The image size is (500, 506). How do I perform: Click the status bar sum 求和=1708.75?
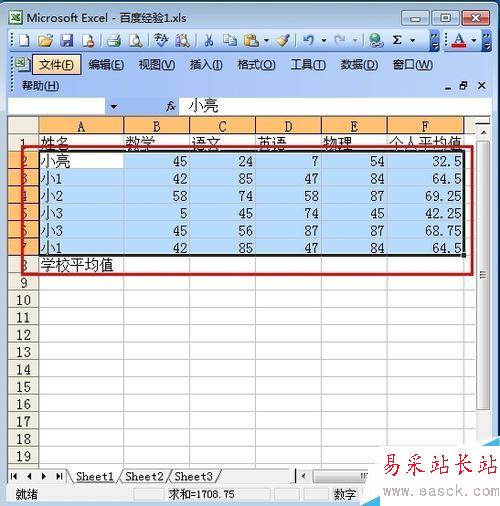coord(201,494)
